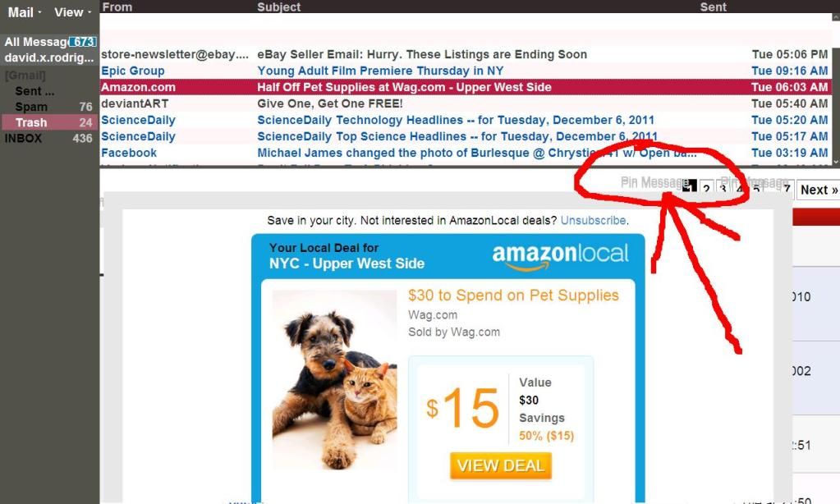Select the deviantART Give One email
The width and height of the screenshot is (840, 504).
[x=465, y=103]
